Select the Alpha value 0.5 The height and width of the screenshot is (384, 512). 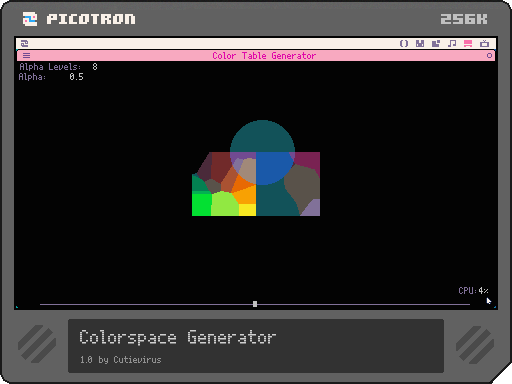point(76,77)
